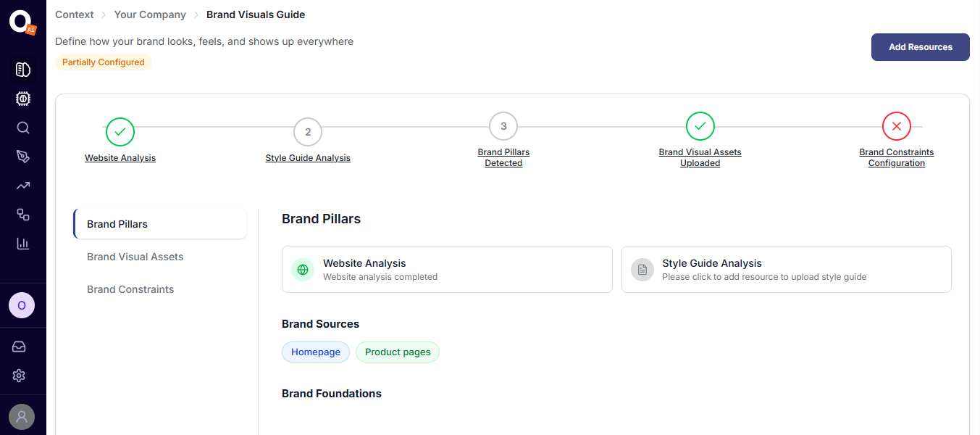Click the red X Brand Constraints circle

click(x=897, y=126)
